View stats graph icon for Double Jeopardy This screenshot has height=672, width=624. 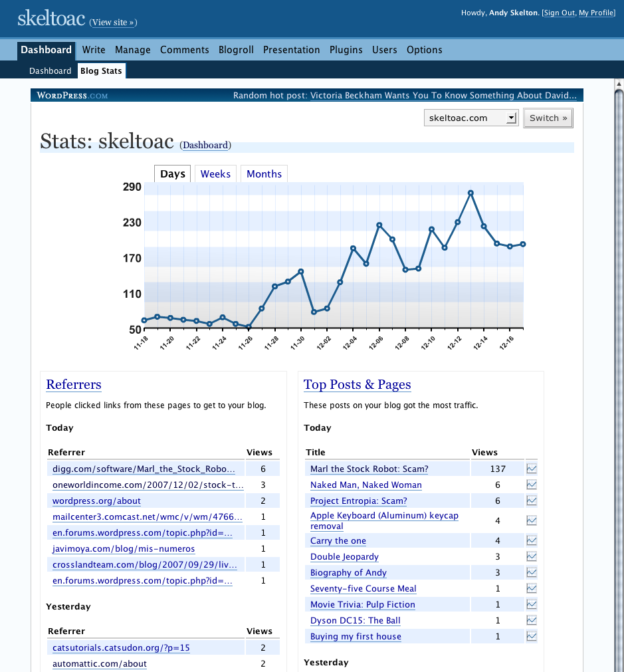531,556
